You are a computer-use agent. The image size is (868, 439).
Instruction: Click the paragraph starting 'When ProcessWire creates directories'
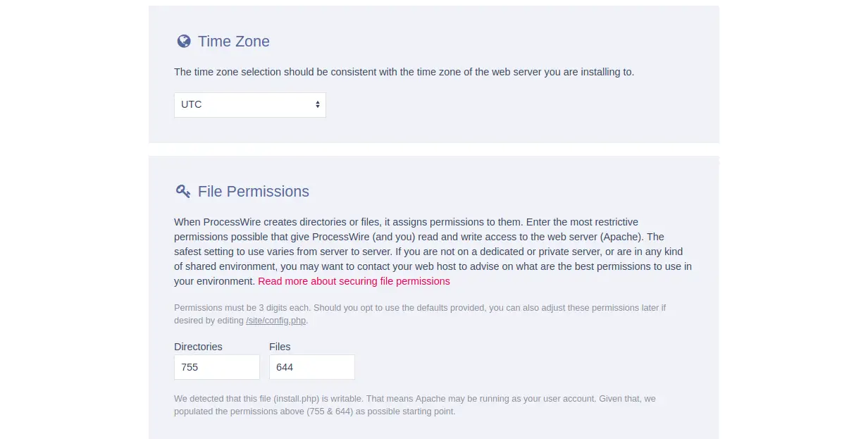pos(433,252)
